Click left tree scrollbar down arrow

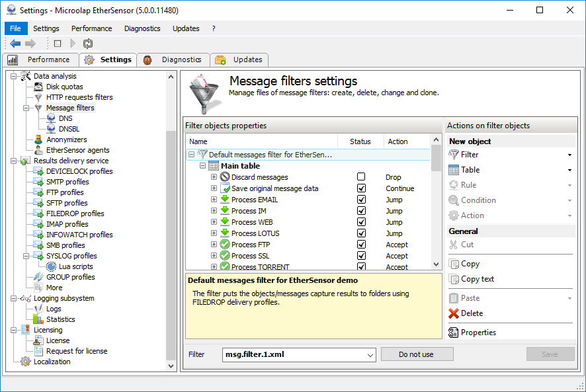tap(171, 366)
